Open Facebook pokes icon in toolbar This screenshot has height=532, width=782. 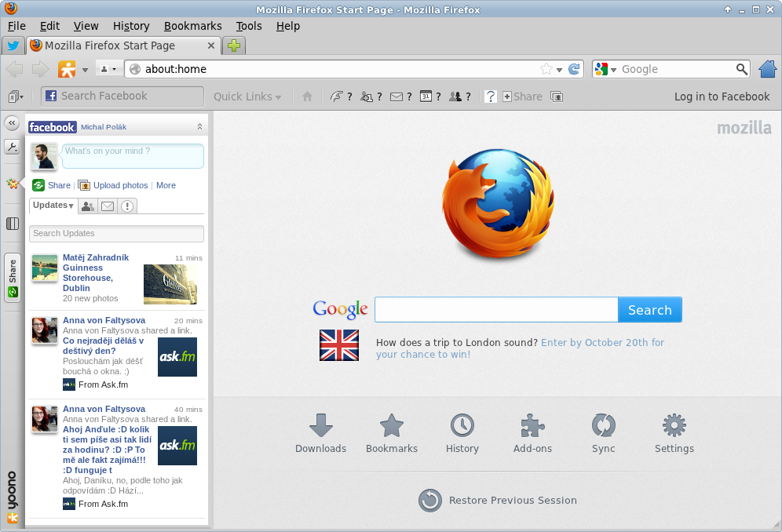point(341,97)
